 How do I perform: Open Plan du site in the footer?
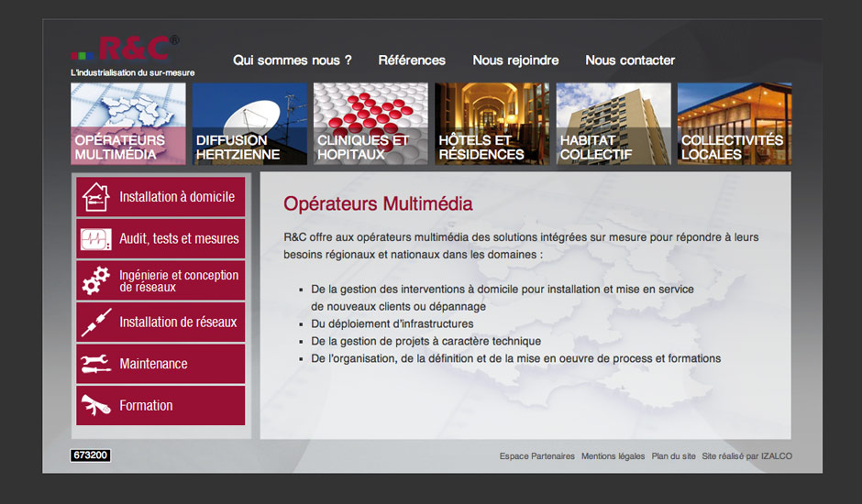click(673, 456)
